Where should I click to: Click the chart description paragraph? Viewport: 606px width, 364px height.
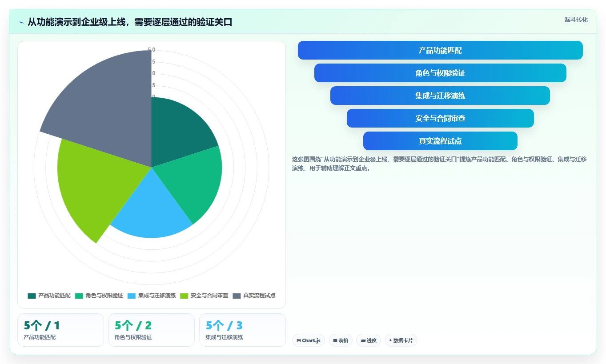click(x=439, y=164)
